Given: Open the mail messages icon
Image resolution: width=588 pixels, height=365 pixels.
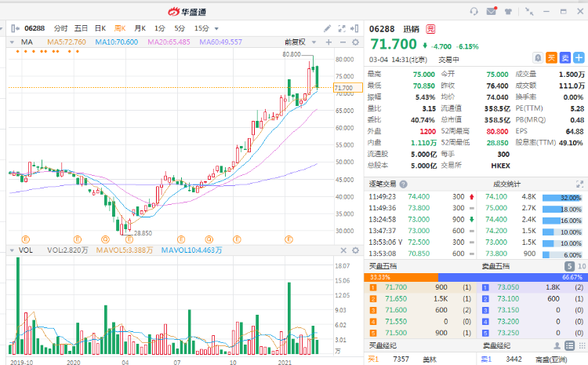Looking at the screenshot, I should click(492, 12).
